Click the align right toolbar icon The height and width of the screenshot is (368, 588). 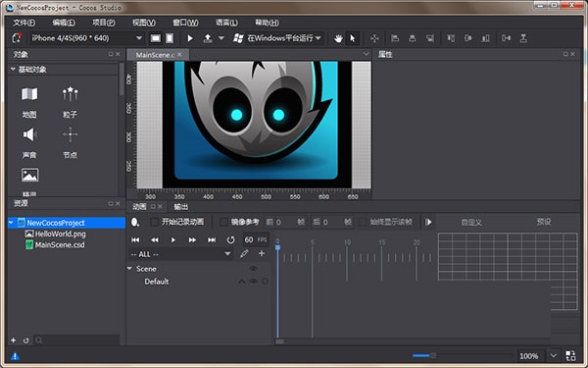430,38
